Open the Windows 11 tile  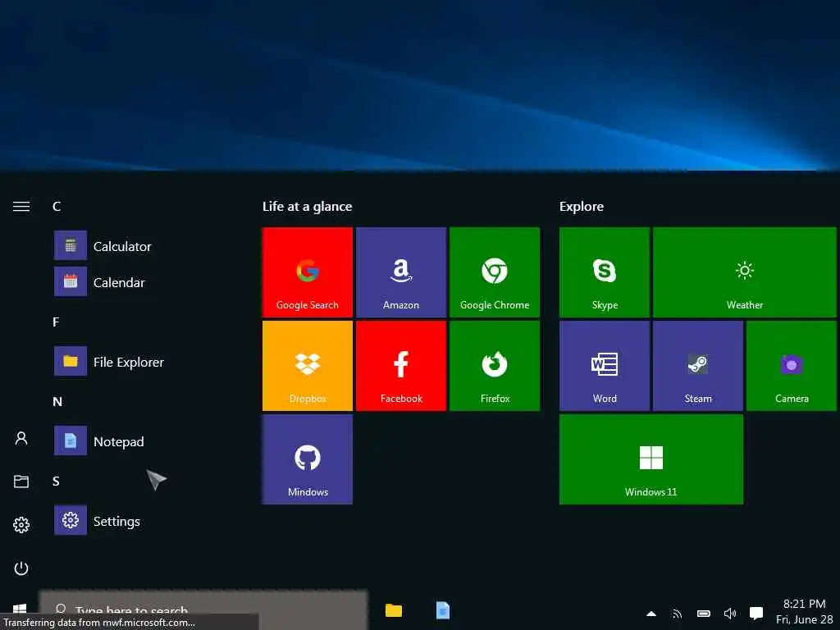651,459
